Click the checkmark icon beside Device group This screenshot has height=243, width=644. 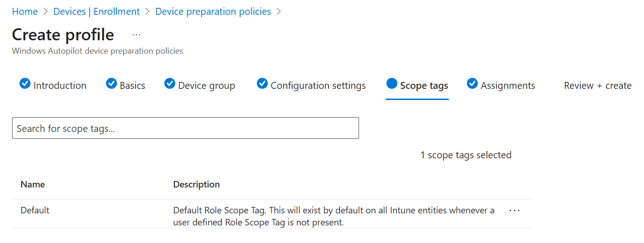click(x=170, y=84)
